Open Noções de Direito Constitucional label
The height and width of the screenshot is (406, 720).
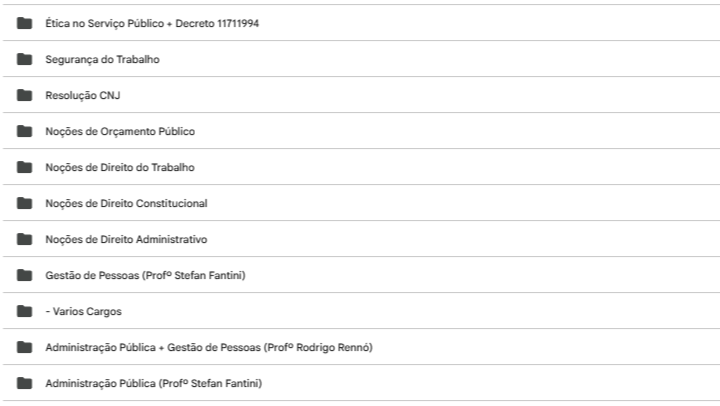pos(126,203)
